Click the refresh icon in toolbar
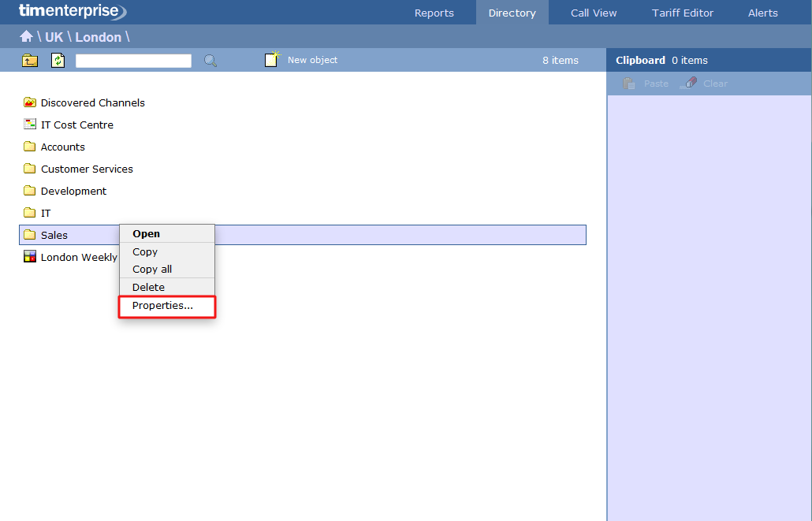Screen dimensions: 812x521 58,61
